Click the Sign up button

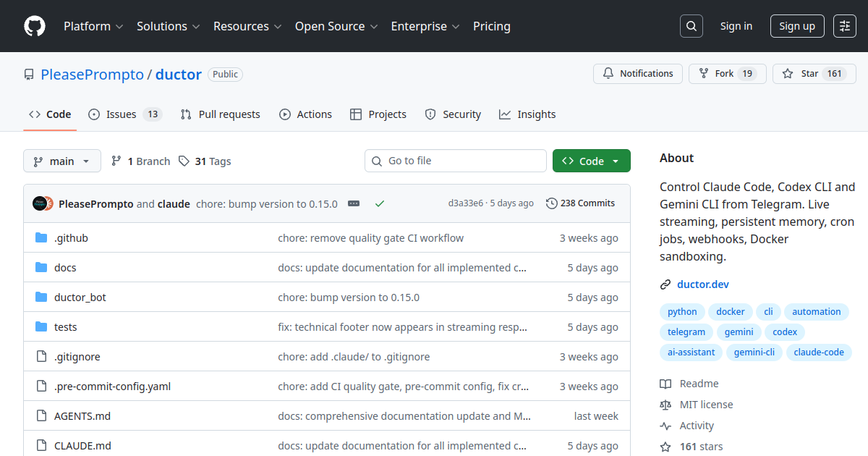(x=797, y=26)
